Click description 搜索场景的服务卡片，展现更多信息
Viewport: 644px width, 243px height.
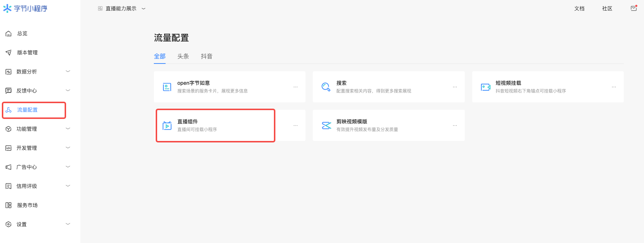point(213,91)
